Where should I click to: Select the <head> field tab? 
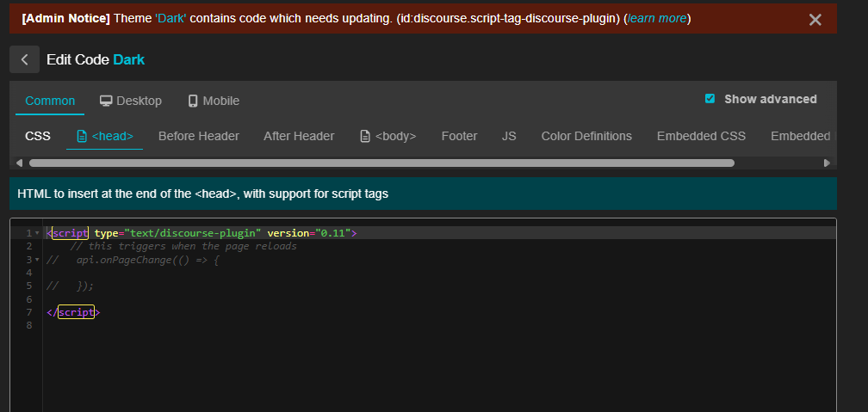pos(105,136)
